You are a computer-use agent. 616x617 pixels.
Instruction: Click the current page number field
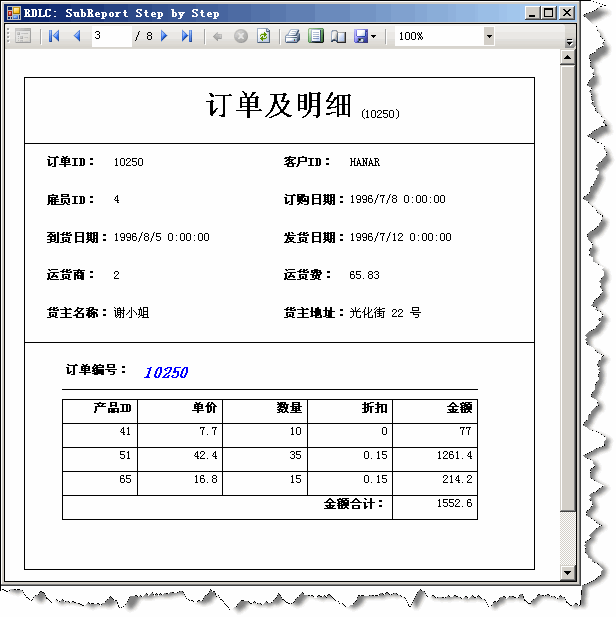(111, 36)
